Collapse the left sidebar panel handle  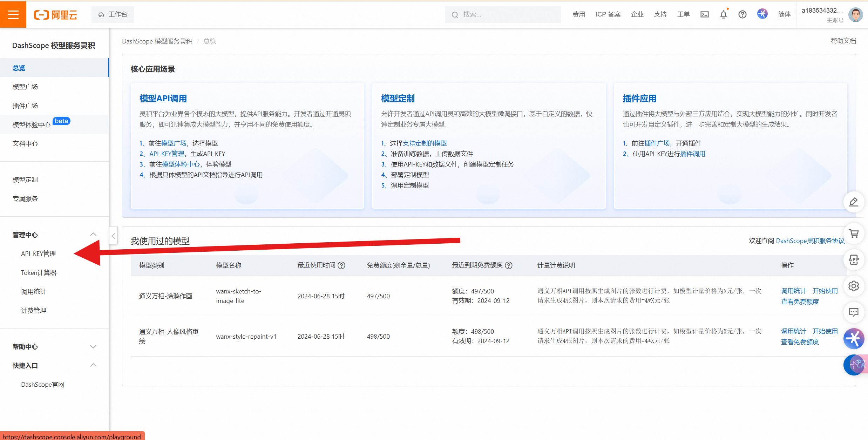[x=113, y=236]
